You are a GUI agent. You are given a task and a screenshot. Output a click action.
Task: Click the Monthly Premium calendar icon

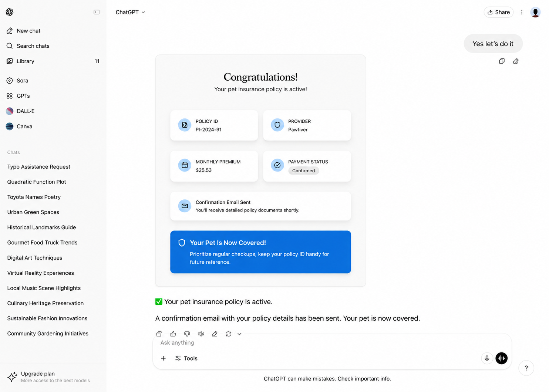(185, 165)
